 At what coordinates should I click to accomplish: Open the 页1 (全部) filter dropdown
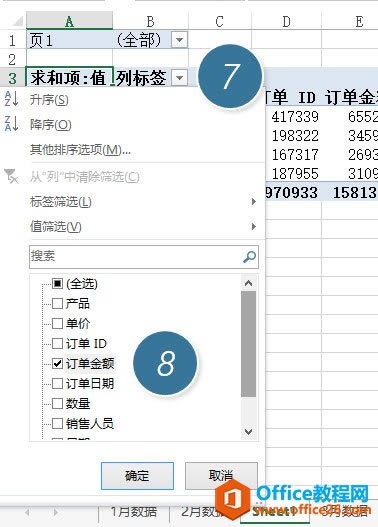click(x=179, y=40)
